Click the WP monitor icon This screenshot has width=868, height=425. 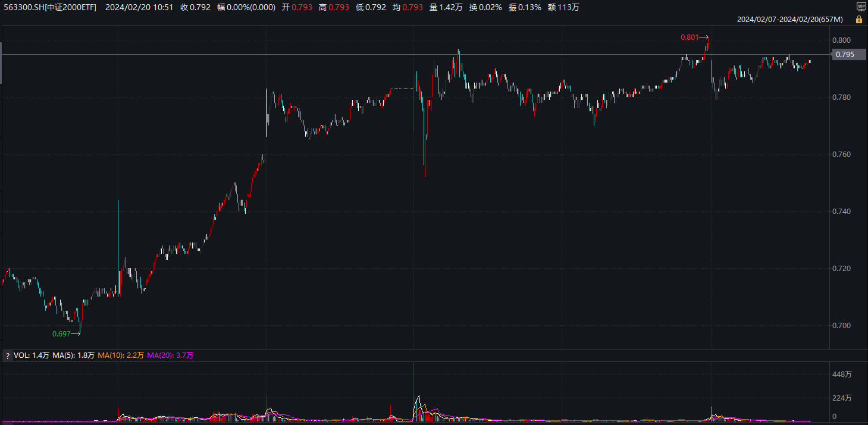click(861, 7)
